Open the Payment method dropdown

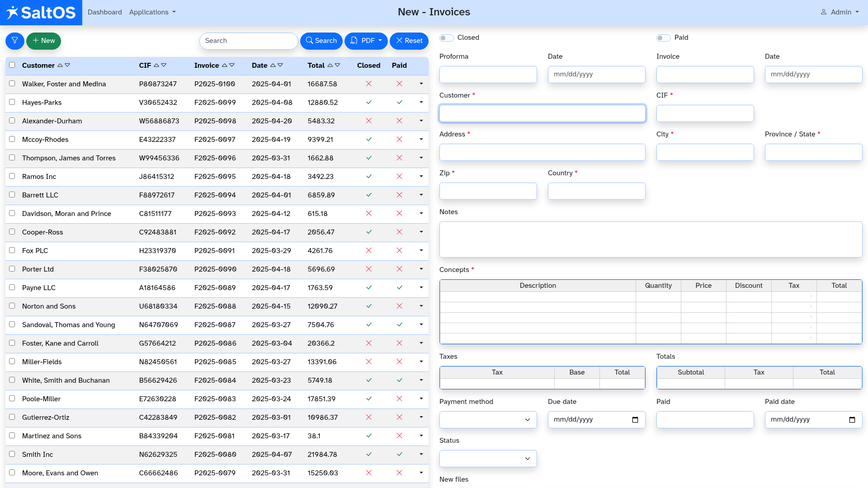pos(488,420)
